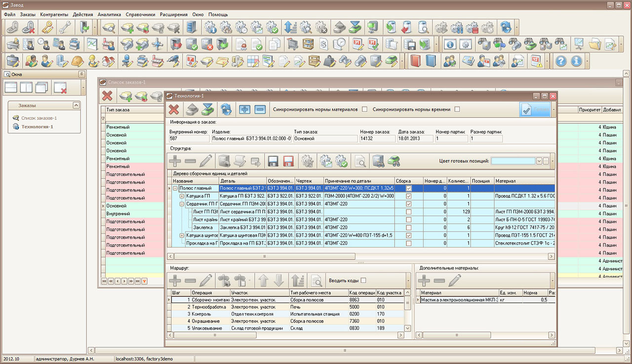Enable Синхронизировать нормы материалов checkbox

point(365,109)
